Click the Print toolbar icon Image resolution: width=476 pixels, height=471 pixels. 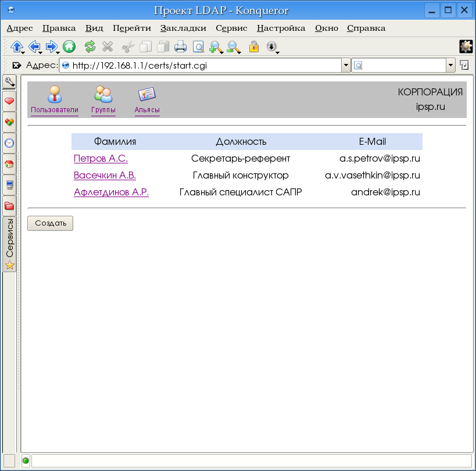point(180,47)
